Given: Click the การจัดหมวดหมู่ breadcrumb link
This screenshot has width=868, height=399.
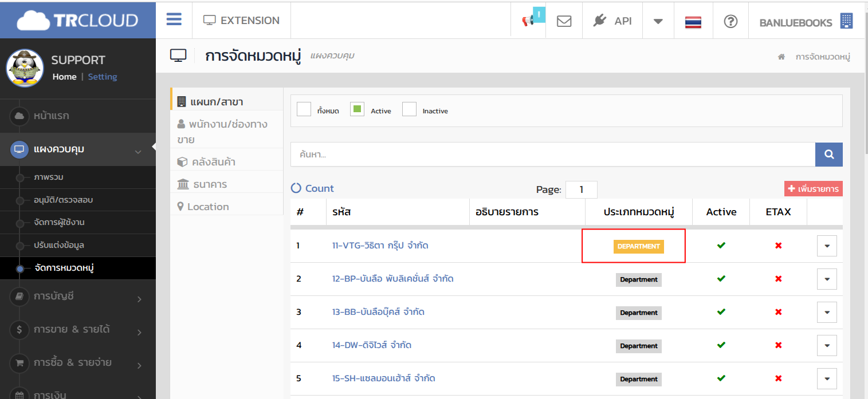Looking at the screenshot, I should tap(823, 57).
